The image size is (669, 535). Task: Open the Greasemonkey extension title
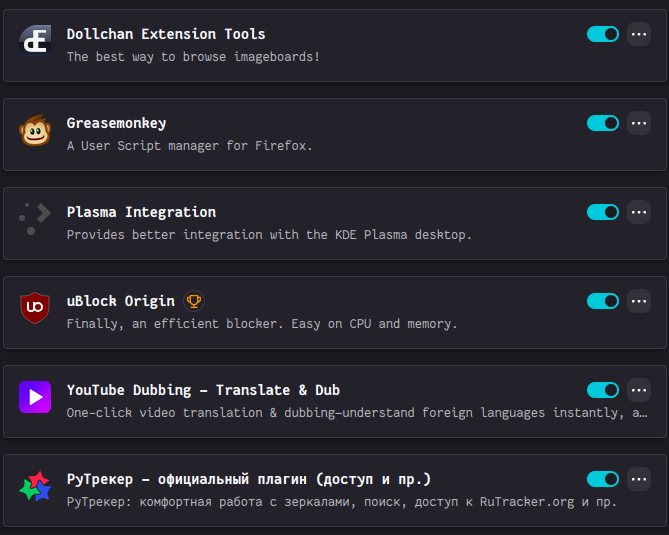tap(116, 123)
